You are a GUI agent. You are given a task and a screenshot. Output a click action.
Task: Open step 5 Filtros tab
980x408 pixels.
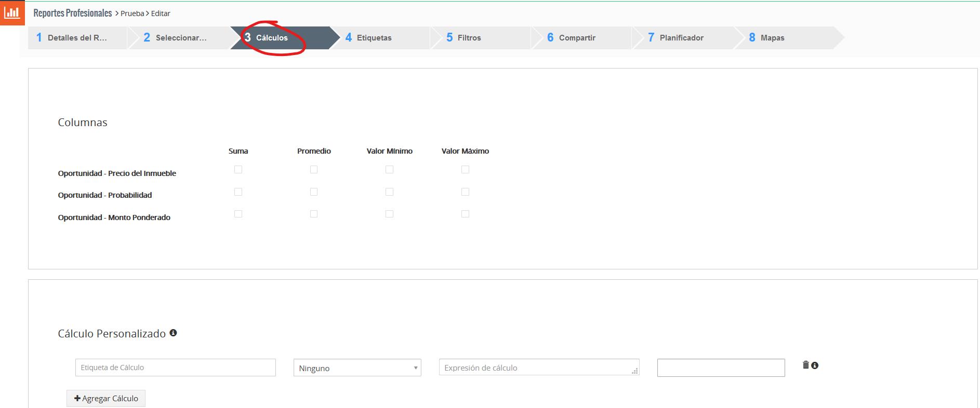point(469,38)
